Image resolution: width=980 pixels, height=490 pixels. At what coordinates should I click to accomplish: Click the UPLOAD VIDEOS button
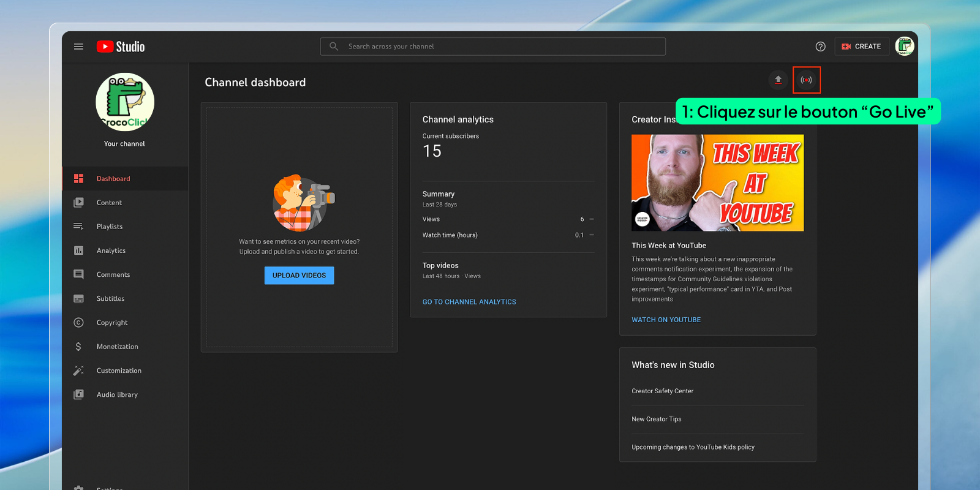pos(300,276)
